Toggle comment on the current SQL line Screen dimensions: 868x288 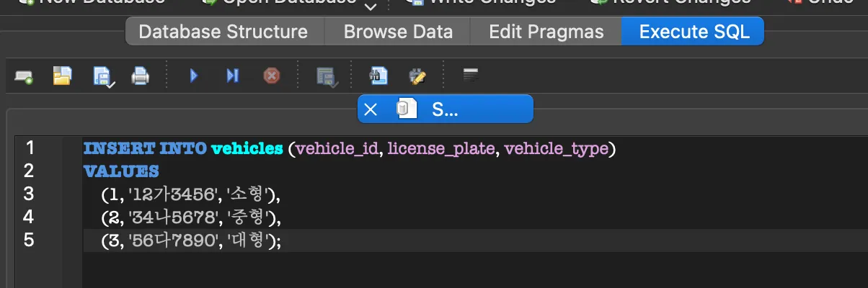(471, 74)
